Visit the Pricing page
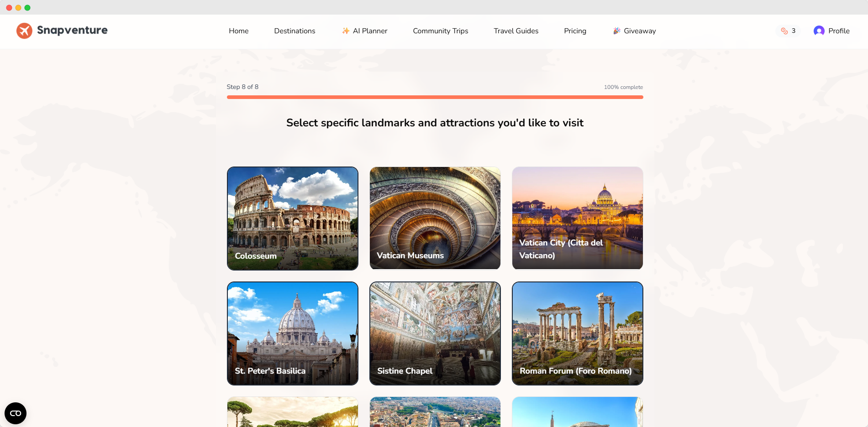Viewport: 868px width, 427px height. (x=575, y=31)
